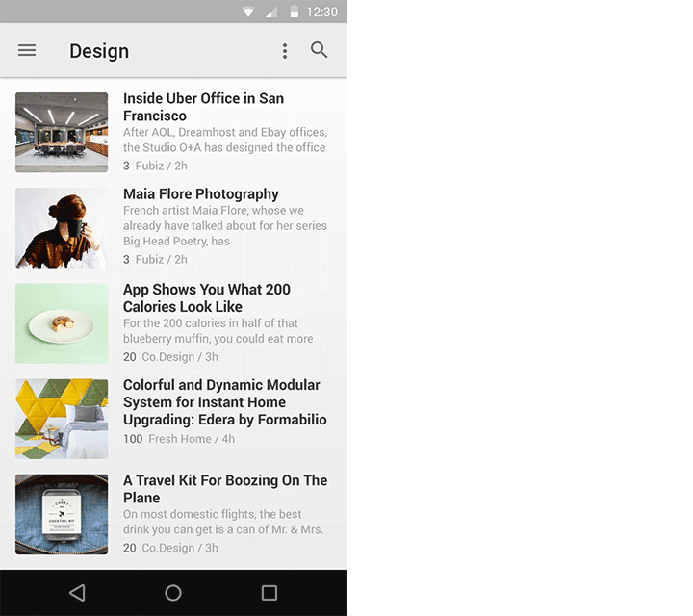Tap the 'Fresh Home / 4h' source line
Screen dimensions: 693x616
tap(191, 439)
